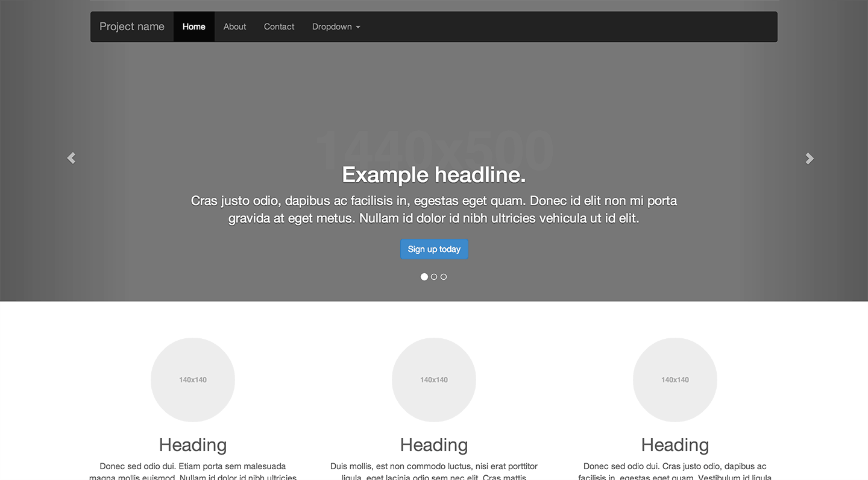Screen dimensions: 868x480
Task: Click Heading above 'Donec sed odio dui. Cras'
Action: tap(675, 445)
